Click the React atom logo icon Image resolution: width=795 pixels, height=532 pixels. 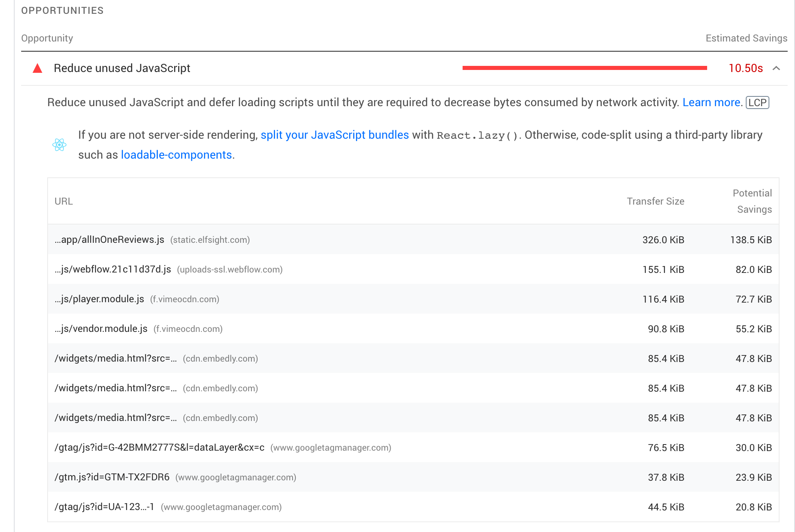click(59, 145)
